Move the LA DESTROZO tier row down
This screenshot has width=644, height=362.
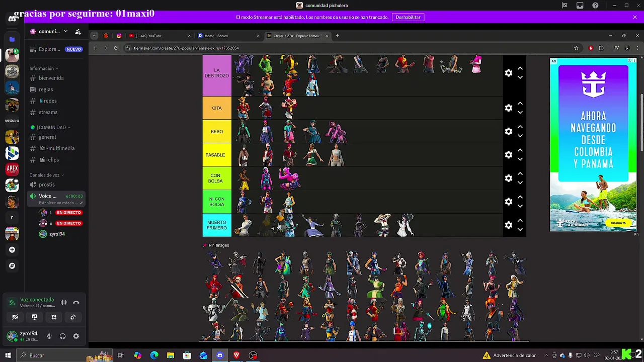[520, 77]
